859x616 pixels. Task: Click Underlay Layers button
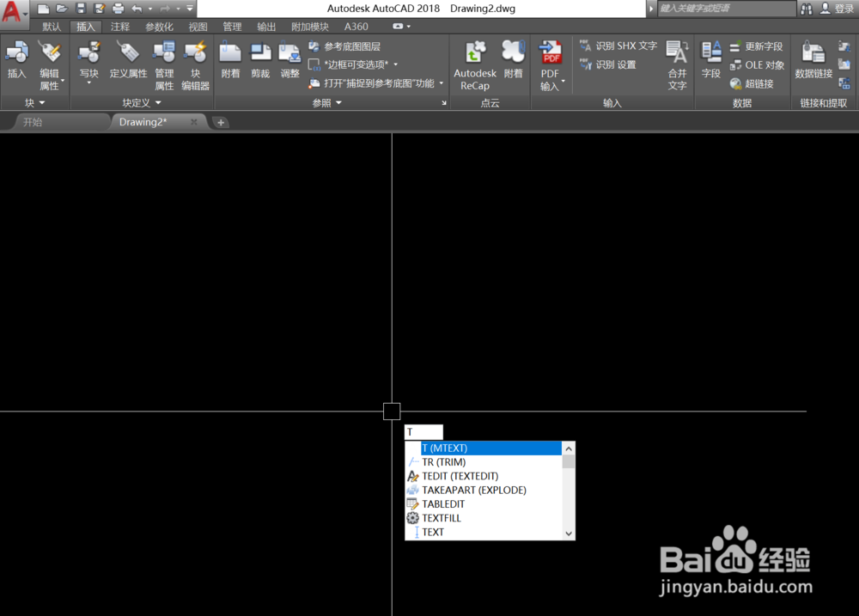pyautogui.click(x=344, y=46)
